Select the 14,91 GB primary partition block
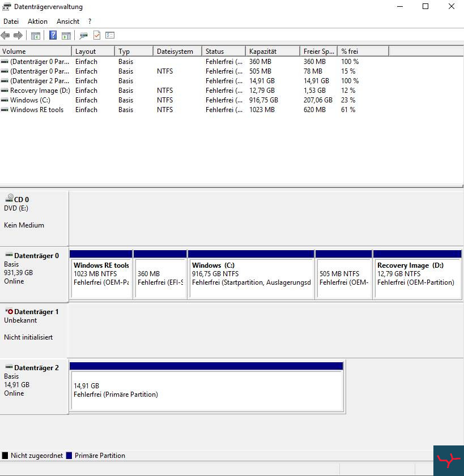The width and height of the screenshot is (464, 476). coord(206,390)
